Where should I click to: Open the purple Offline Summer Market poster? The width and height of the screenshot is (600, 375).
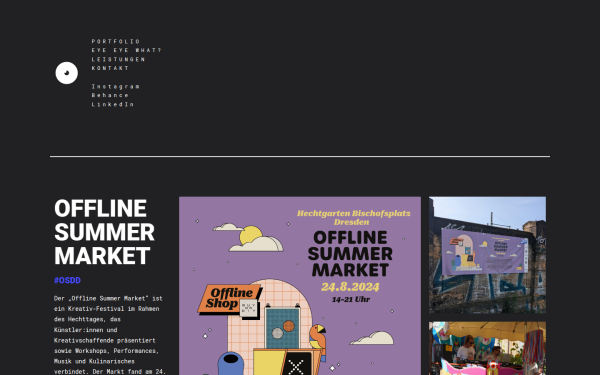300,286
